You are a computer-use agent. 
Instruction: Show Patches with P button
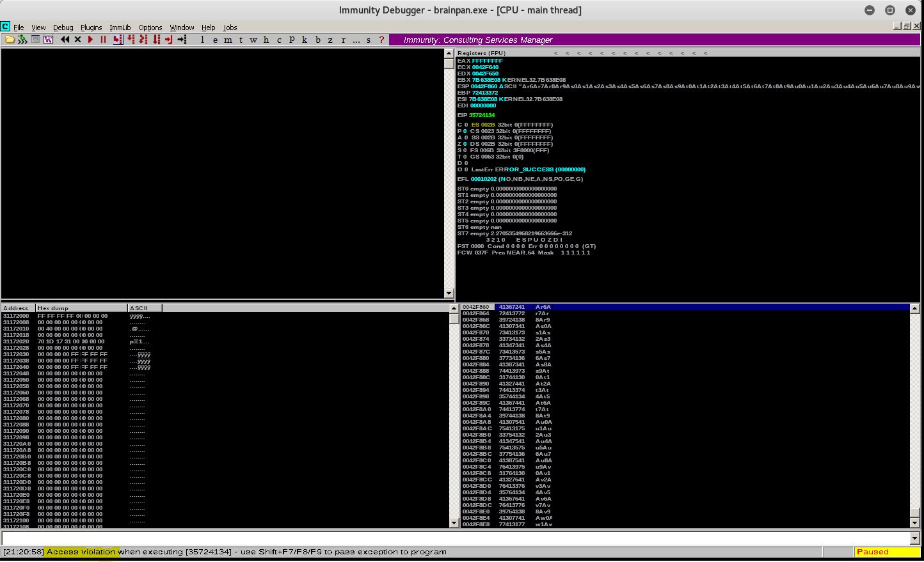[292, 40]
